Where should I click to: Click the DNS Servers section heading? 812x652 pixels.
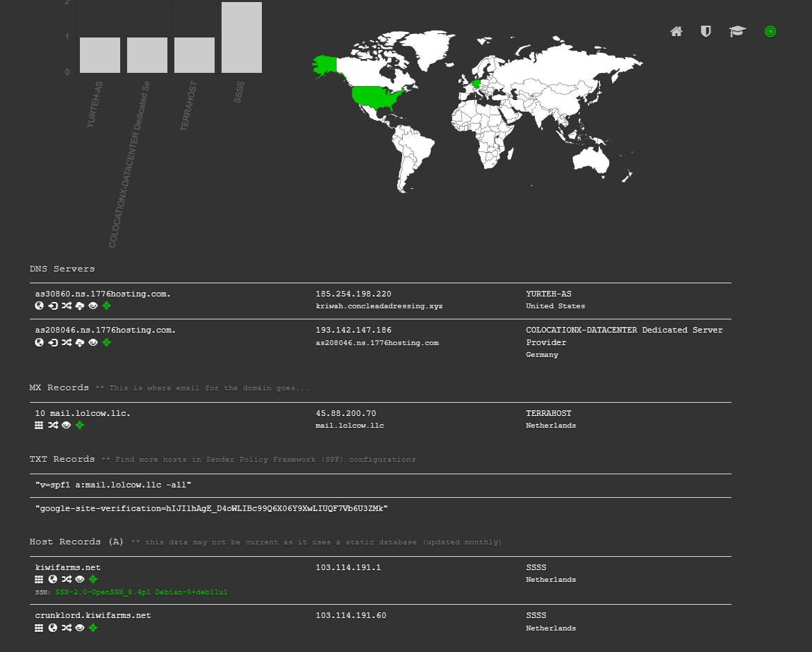coord(62,269)
